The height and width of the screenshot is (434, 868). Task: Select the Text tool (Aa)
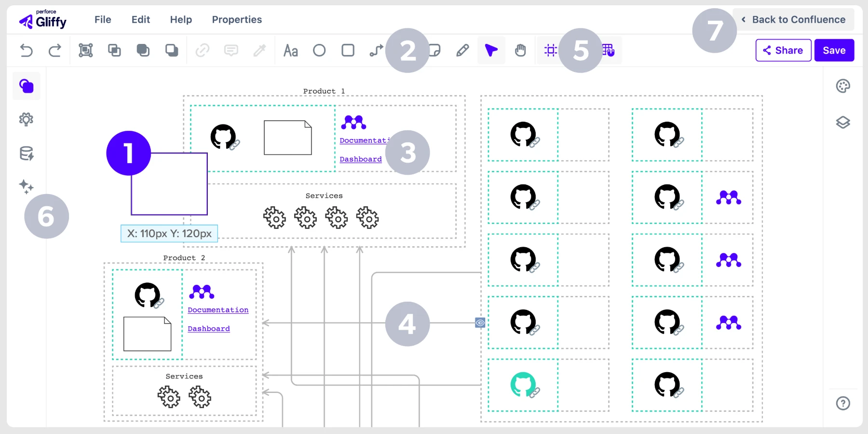(290, 50)
